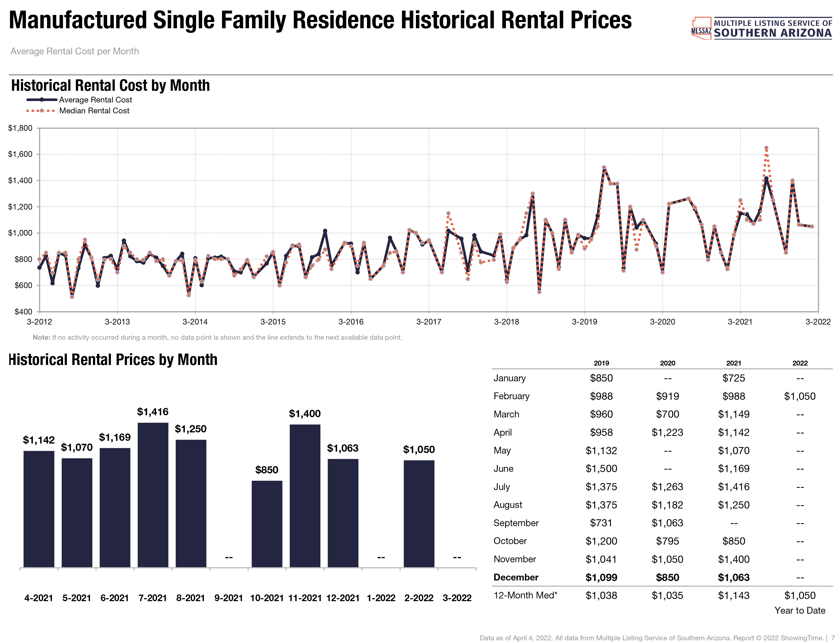Screen dimensions: 840x643
Task: Click the 2019 column header in table
Action: pos(601,363)
